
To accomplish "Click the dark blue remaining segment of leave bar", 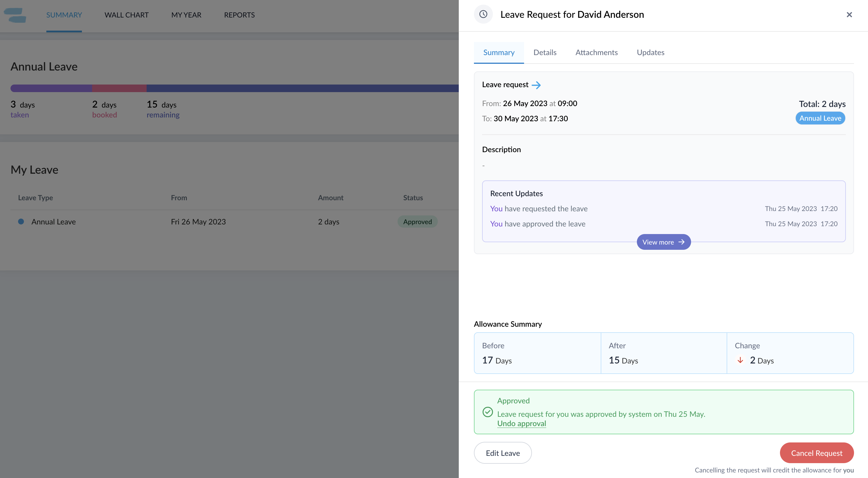I will click(x=303, y=88).
